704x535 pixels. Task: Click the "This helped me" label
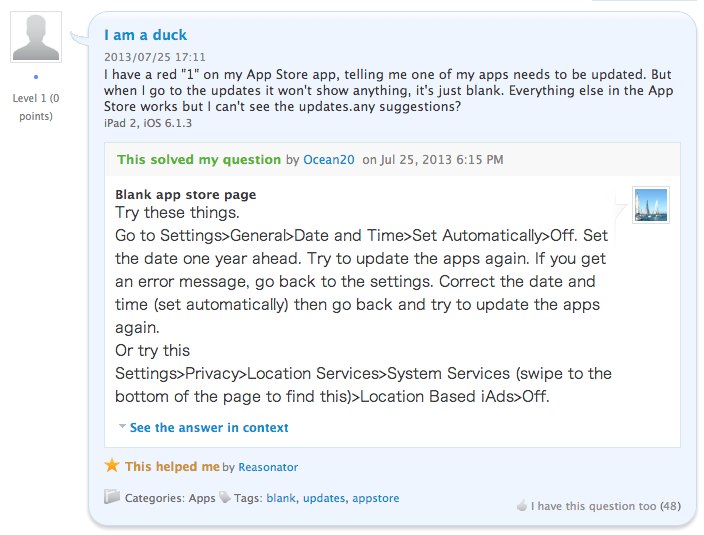[x=171, y=466]
